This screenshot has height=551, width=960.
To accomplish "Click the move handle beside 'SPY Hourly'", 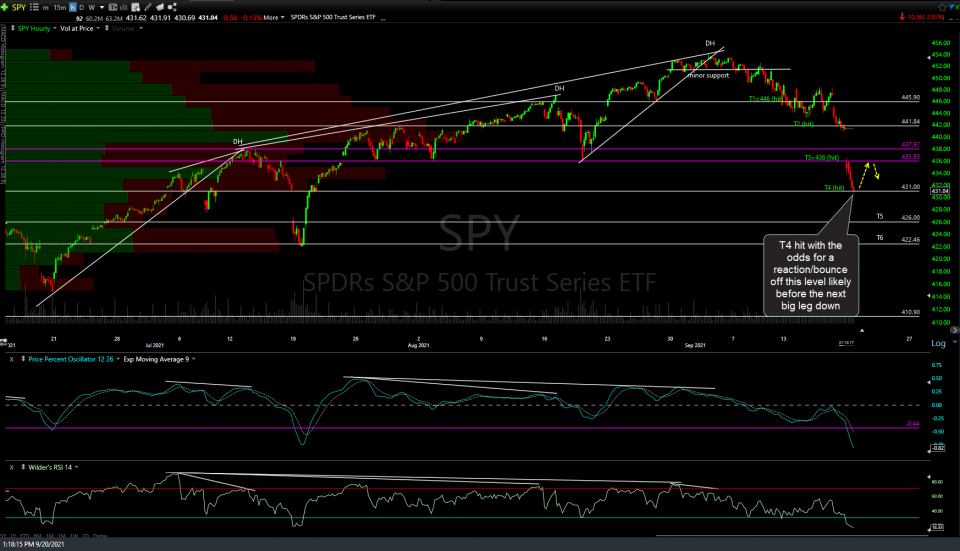I will (12, 28).
